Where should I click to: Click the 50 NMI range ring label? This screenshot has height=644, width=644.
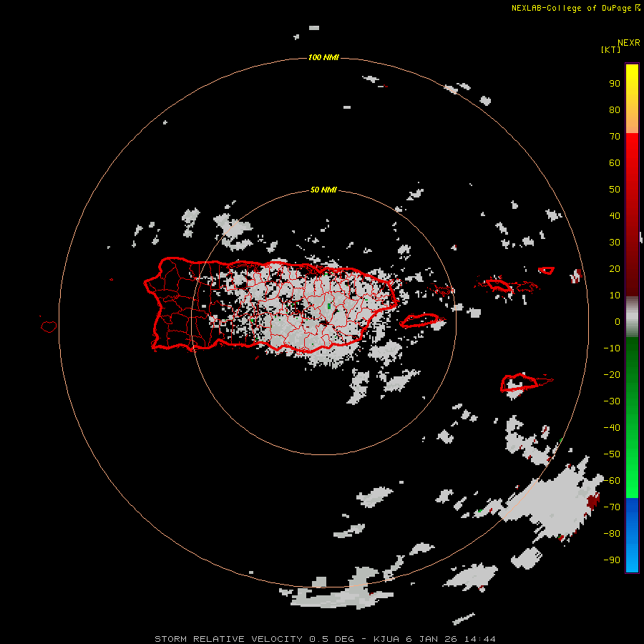point(323,190)
